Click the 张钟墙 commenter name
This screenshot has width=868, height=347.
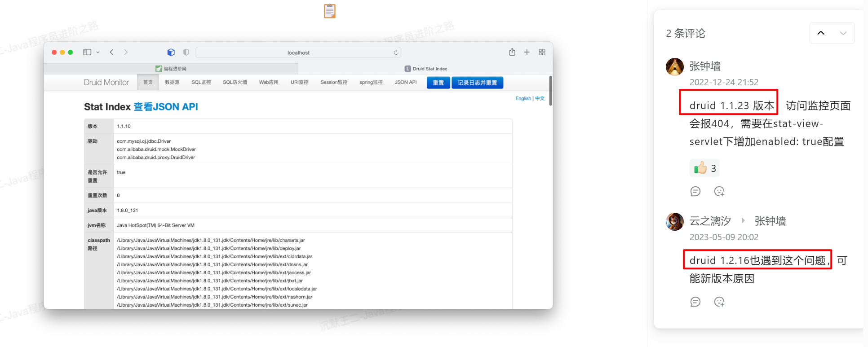(x=705, y=66)
